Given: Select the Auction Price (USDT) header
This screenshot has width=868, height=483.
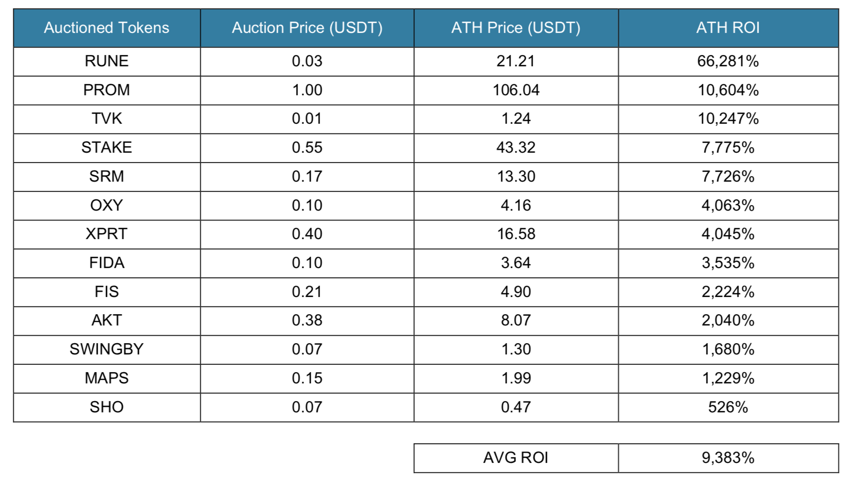Looking at the screenshot, I should tap(307, 28).
